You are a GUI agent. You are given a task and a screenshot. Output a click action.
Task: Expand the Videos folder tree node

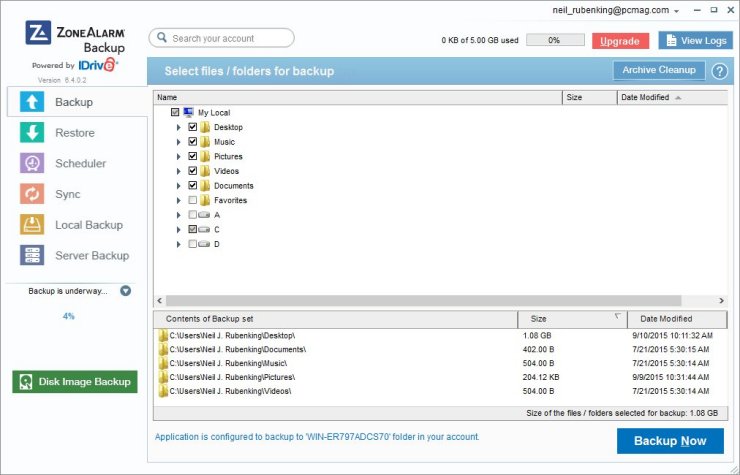(178, 171)
